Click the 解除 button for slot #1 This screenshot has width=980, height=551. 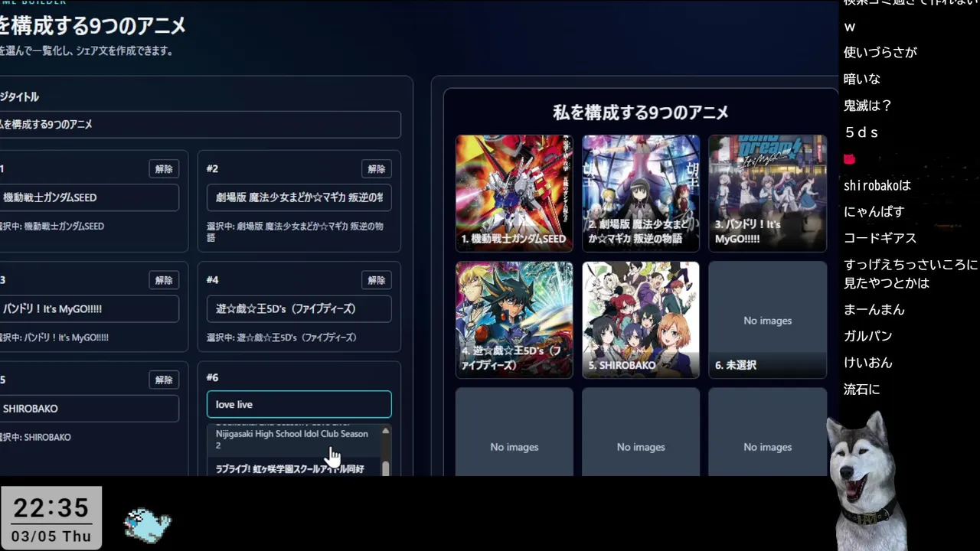(164, 168)
